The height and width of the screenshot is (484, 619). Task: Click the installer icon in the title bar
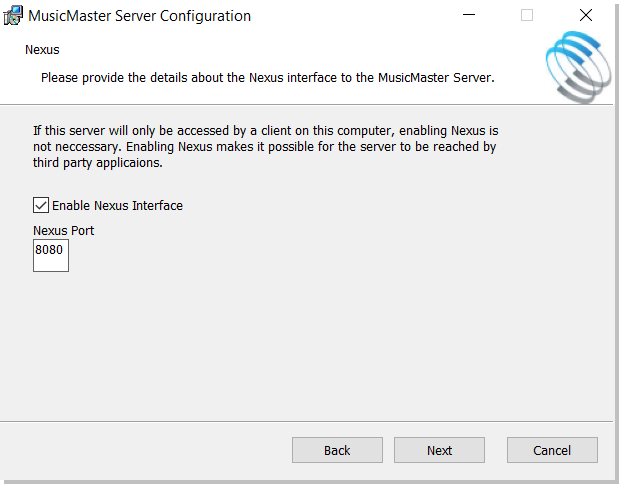(14, 15)
